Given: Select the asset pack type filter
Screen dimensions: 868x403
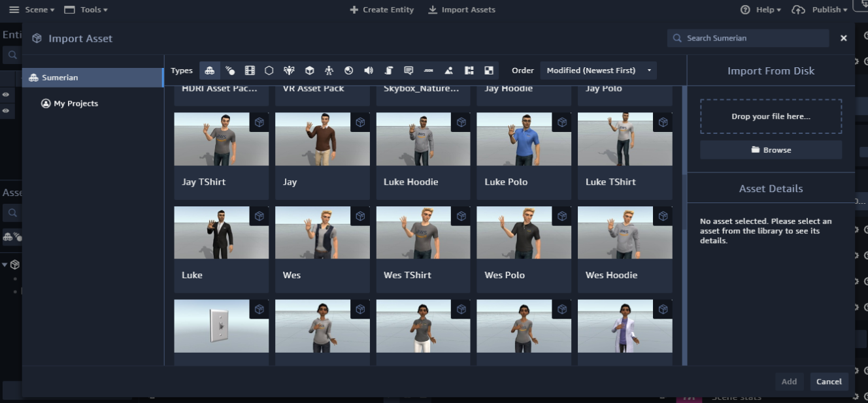Looking at the screenshot, I should coord(209,71).
